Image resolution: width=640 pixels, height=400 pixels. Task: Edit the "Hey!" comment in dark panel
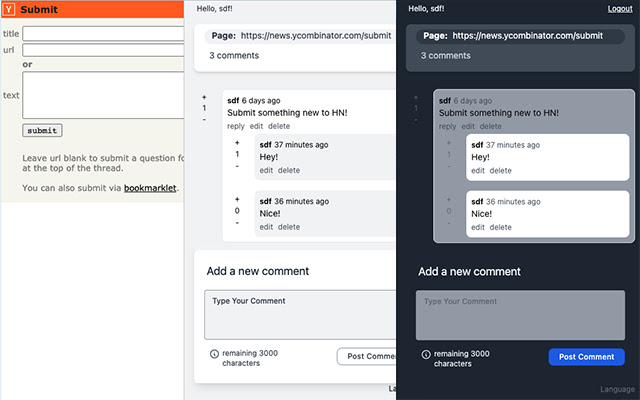click(x=478, y=171)
